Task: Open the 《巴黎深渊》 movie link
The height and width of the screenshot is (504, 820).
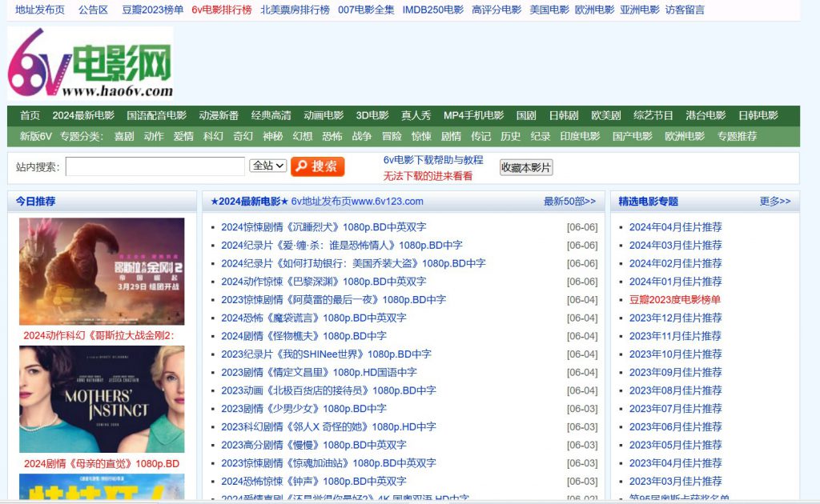Action: pyautogui.click(x=324, y=282)
